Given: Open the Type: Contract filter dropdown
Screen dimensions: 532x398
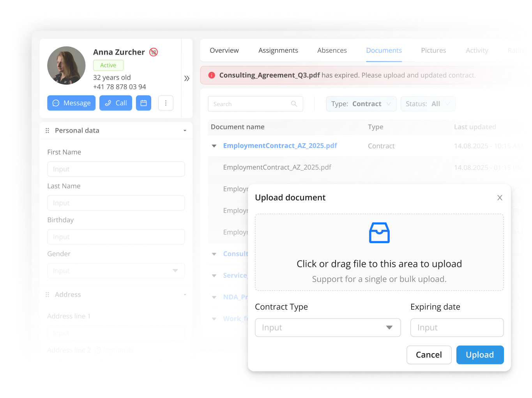Looking at the screenshot, I should 361,104.
